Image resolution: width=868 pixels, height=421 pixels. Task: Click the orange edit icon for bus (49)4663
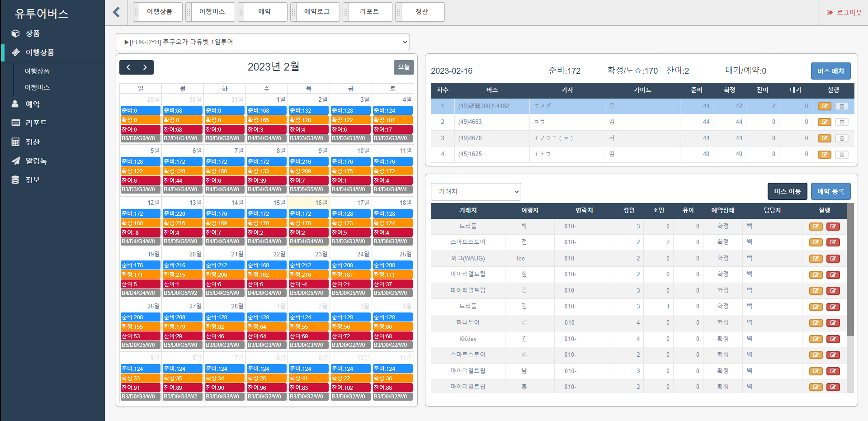(824, 122)
